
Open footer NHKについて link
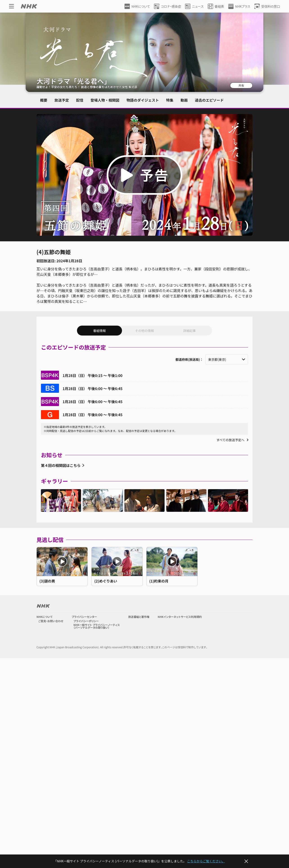pos(44,617)
